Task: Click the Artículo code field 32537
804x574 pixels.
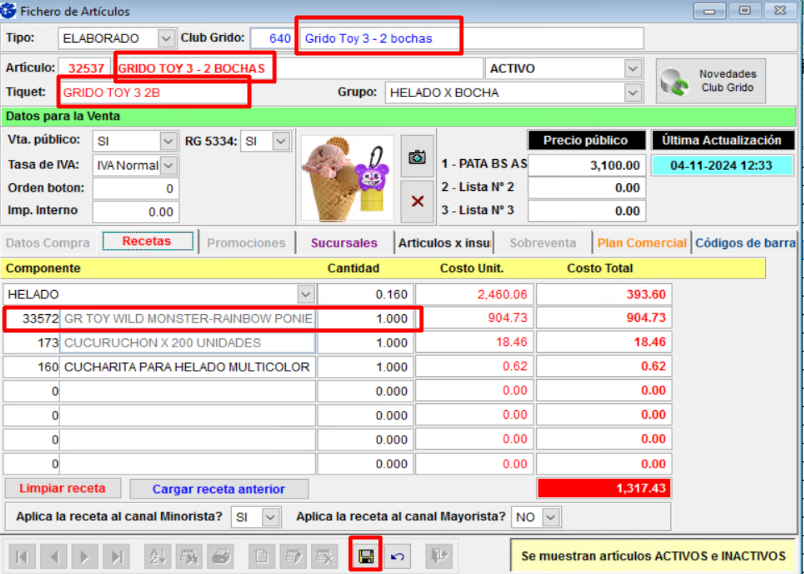Action: point(86,68)
